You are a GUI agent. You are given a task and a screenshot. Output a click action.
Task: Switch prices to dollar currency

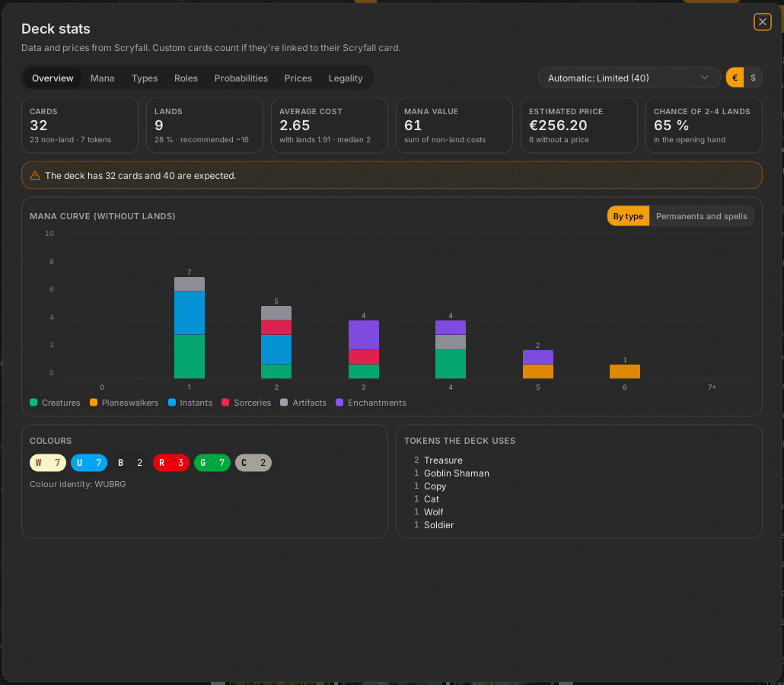(753, 78)
